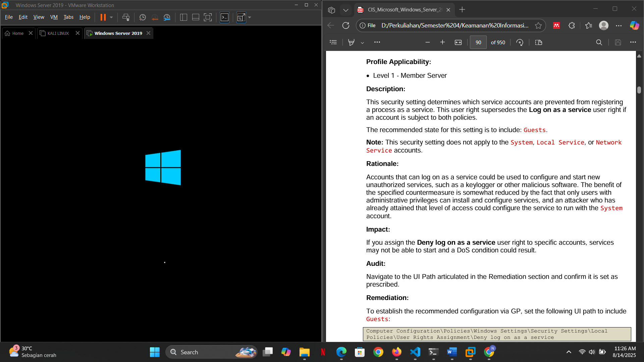Rotate the PDF page

coord(520,42)
